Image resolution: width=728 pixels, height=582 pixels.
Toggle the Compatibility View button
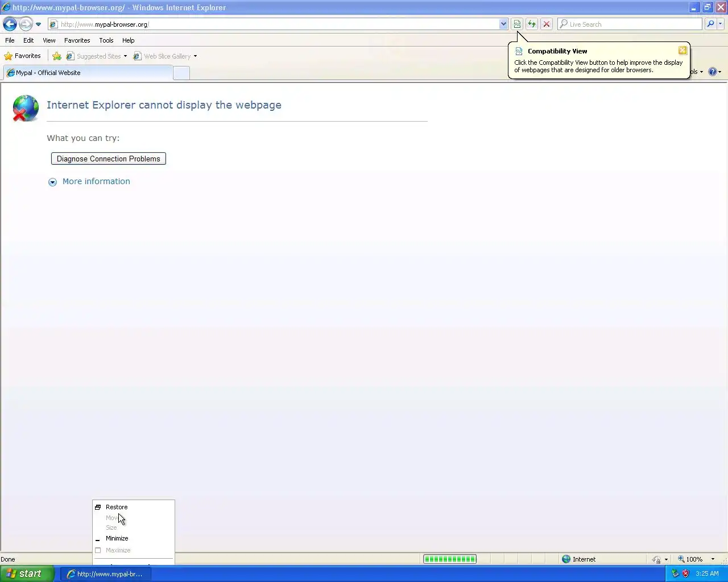[x=517, y=24]
